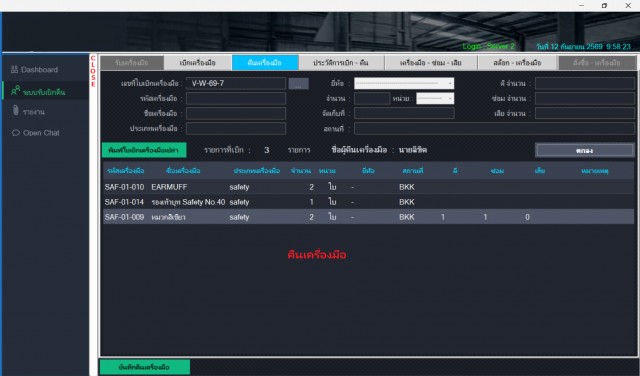
Task: Click the เสีย value 0 in SAF-01-009 row
Action: tap(527, 217)
